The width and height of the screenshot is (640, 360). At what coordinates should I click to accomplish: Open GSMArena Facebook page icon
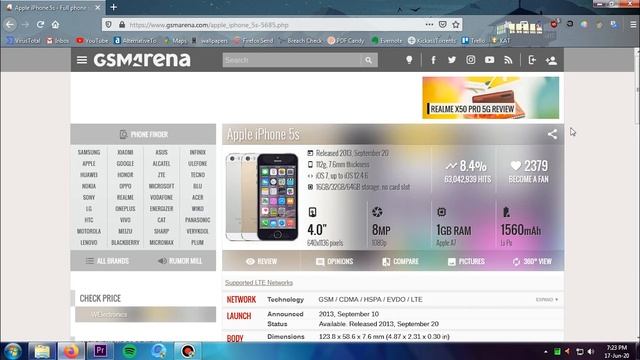[x=433, y=60]
